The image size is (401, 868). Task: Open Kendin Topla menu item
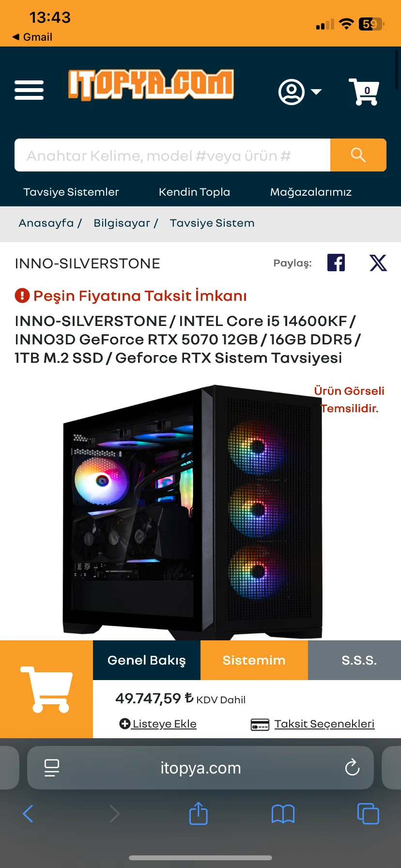pos(194,192)
